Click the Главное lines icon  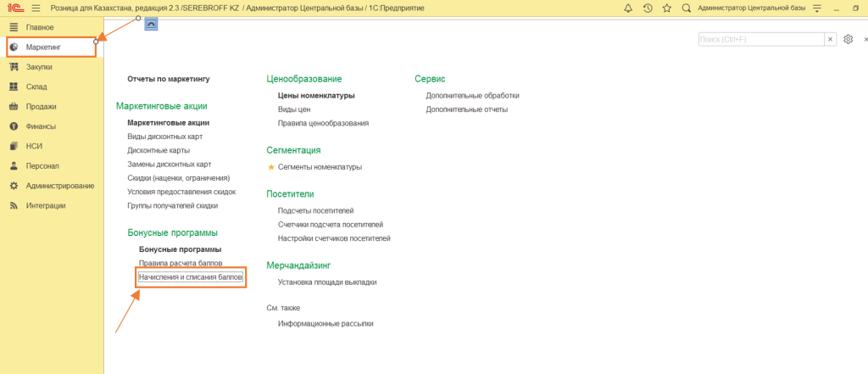tap(14, 27)
